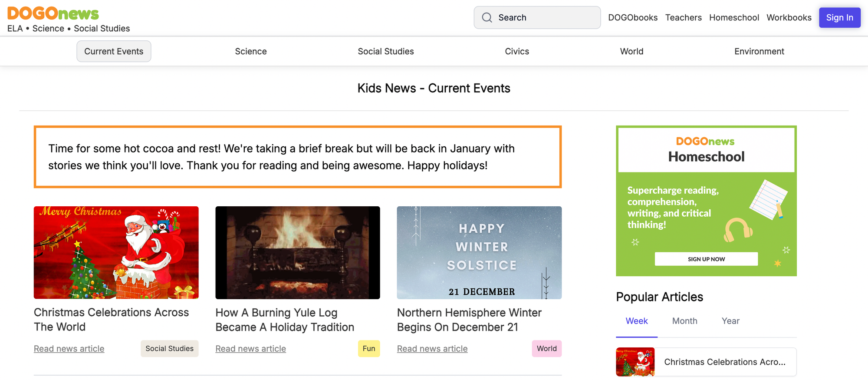Click the Social Studies tag badge
The width and height of the screenshot is (868, 380).
coord(170,349)
